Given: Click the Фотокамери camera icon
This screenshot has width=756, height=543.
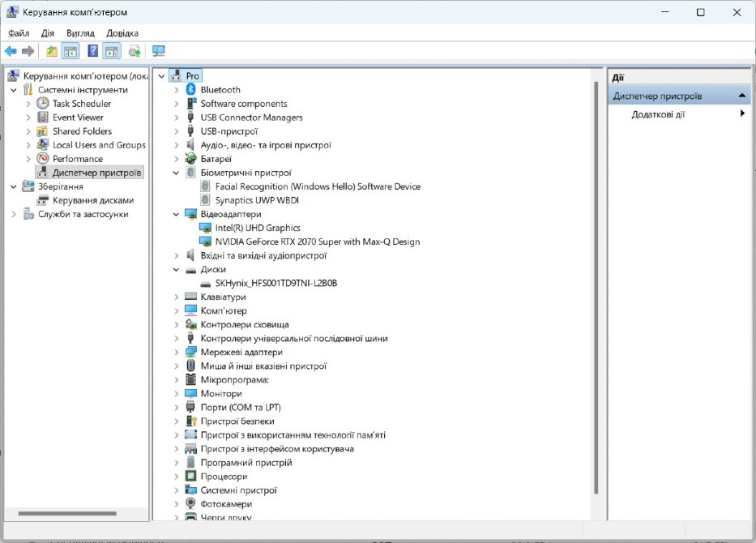Looking at the screenshot, I should (x=191, y=504).
